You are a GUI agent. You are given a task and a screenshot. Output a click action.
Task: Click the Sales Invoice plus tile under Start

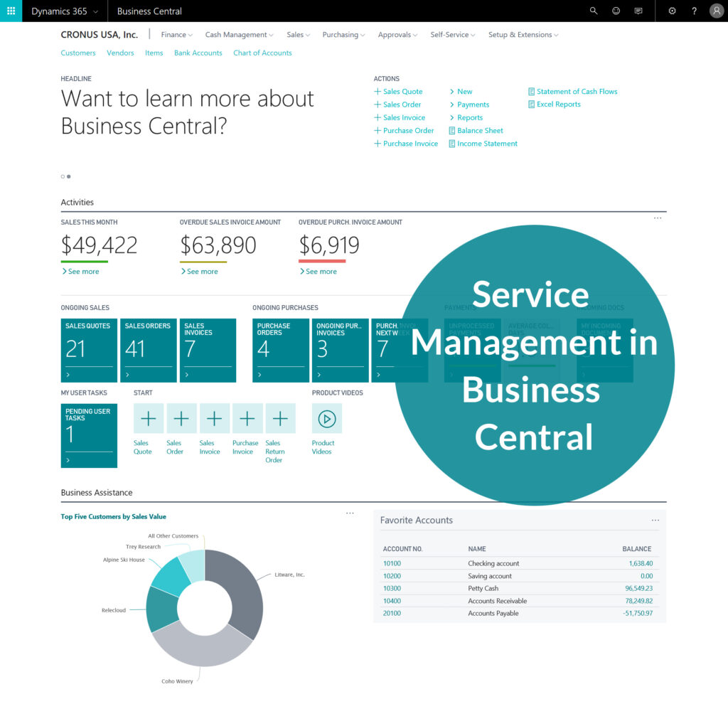215,419
